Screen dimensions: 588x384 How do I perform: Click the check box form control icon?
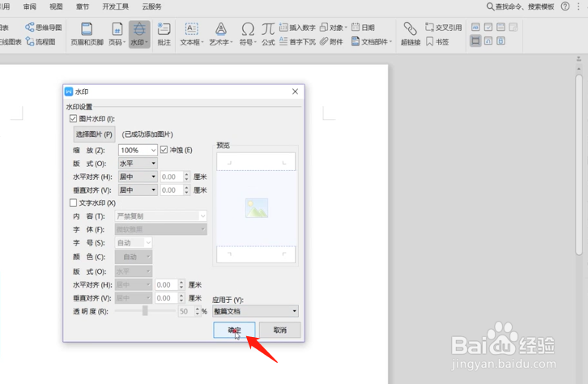(x=488, y=27)
